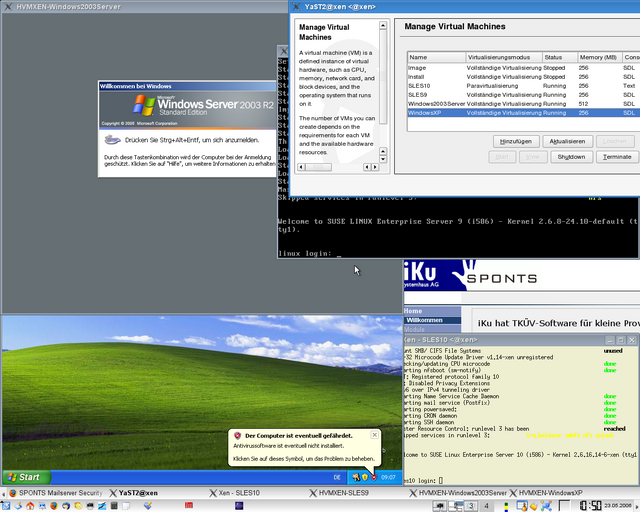
Task: Select the Windows2003Server row in the VM table
Action: coord(524,104)
